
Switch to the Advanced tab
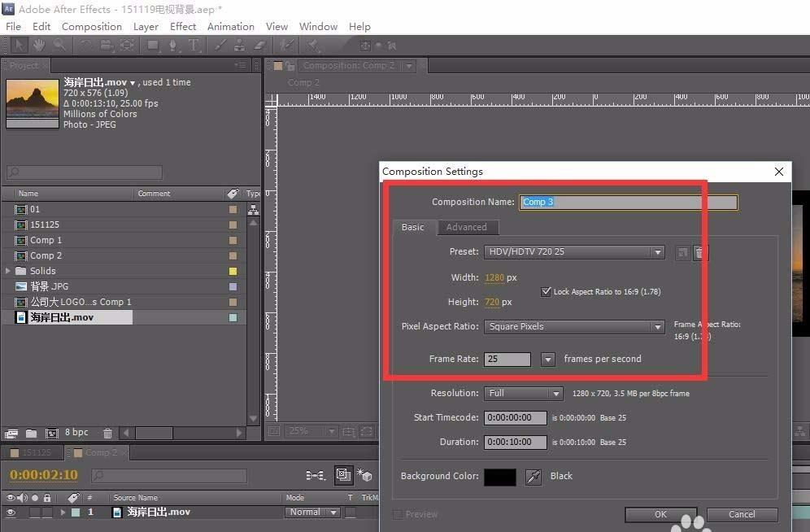coord(466,227)
